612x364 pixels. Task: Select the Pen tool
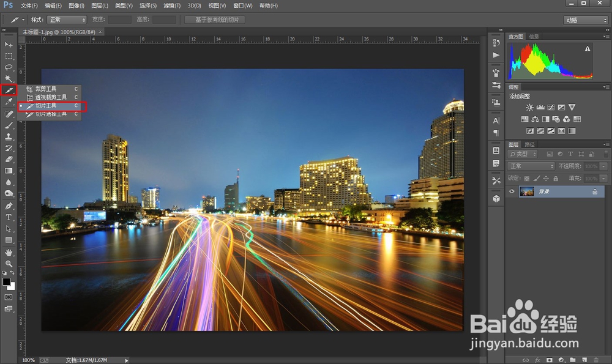[x=9, y=206]
